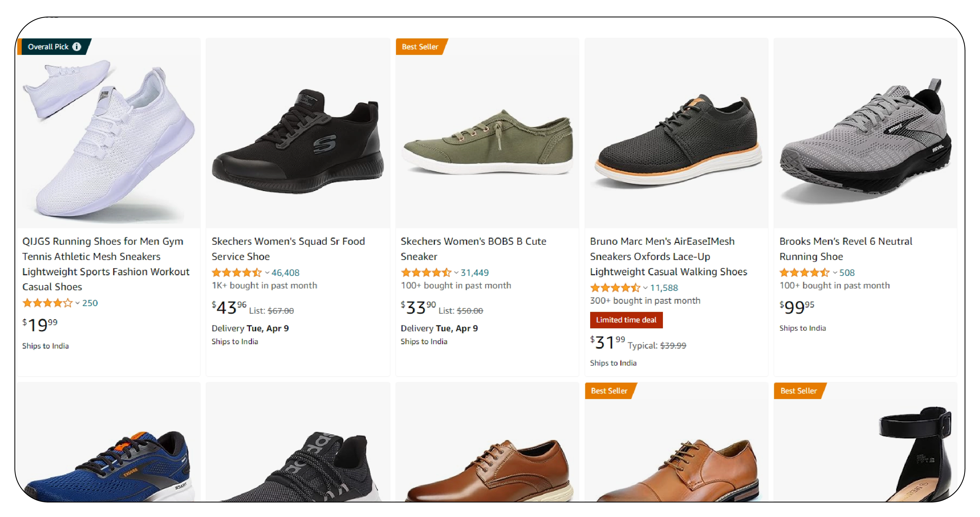Click the Best Seller badge above black sandal

coord(798,391)
